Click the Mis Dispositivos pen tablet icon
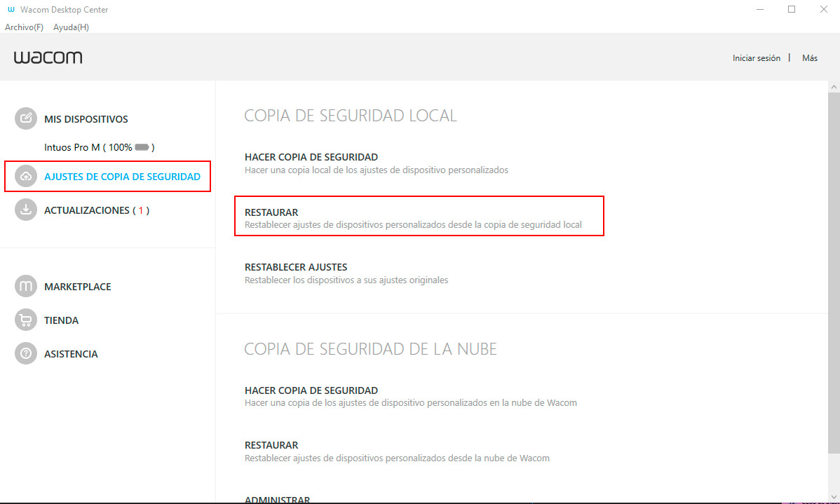 (26, 118)
